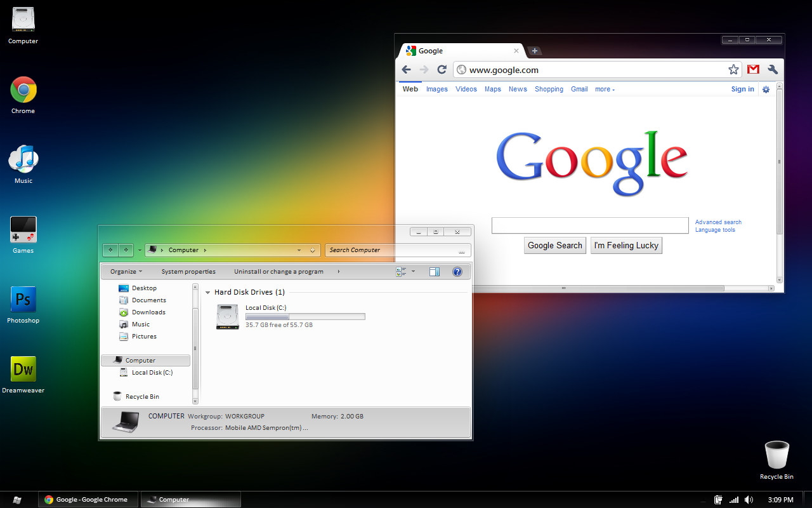The height and width of the screenshot is (508, 812).
Task: Click the Chrome horizontal scrollbar
Action: point(563,288)
